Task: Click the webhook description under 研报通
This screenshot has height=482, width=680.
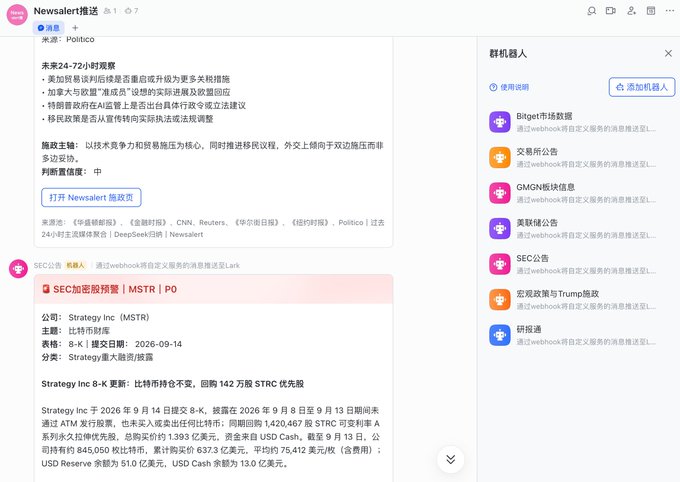Action: click(586, 342)
